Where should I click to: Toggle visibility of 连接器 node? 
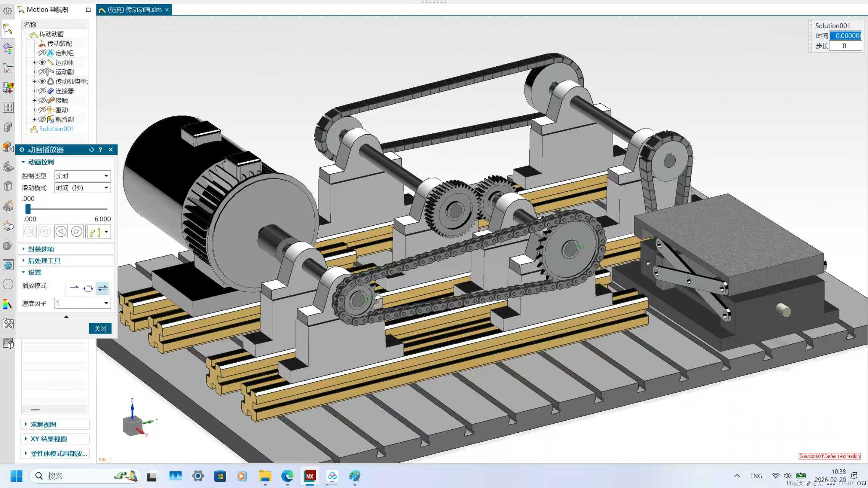42,91
